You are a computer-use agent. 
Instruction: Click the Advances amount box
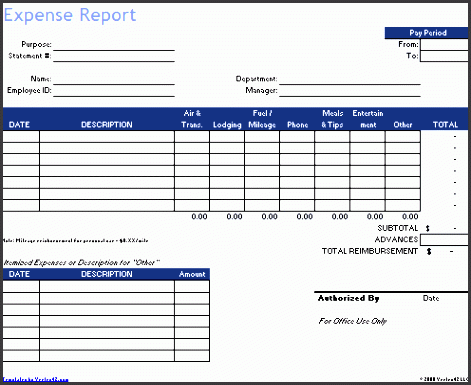pyautogui.click(x=444, y=240)
